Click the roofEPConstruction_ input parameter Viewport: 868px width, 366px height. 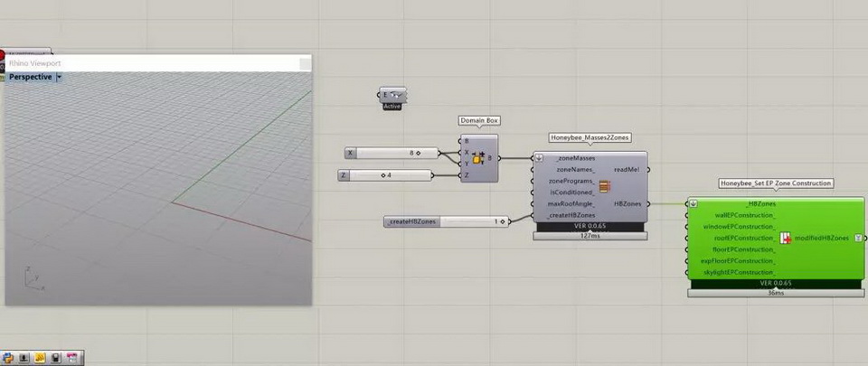pos(744,239)
